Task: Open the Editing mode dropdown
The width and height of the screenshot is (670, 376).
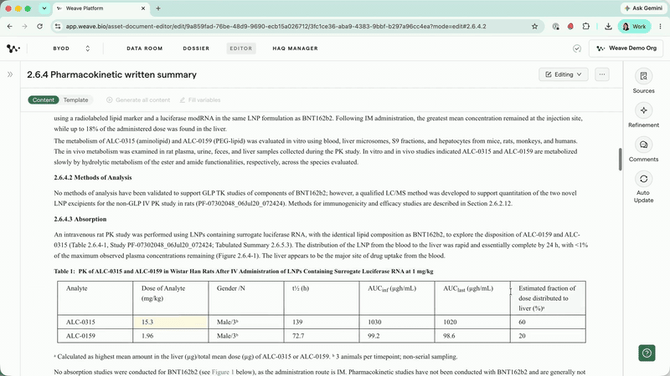Action: pos(563,74)
